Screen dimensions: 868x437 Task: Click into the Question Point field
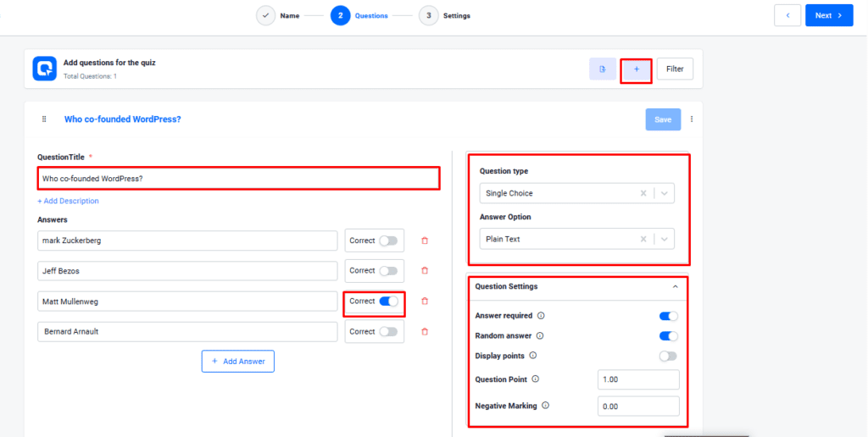pyautogui.click(x=637, y=379)
